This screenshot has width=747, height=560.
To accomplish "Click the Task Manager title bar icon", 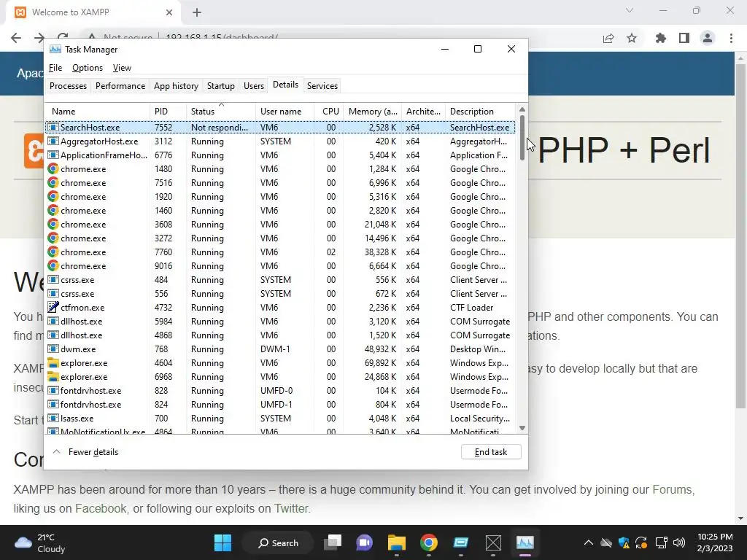I will click(55, 49).
